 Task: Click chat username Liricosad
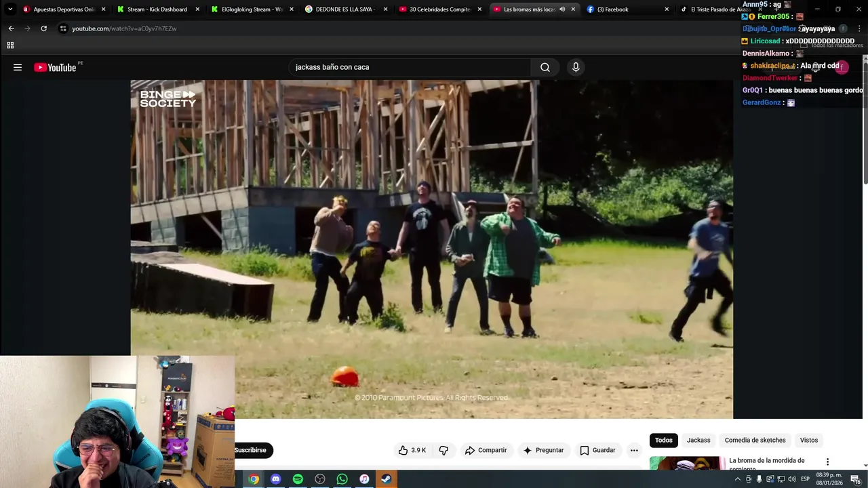[x=765, y=41]
